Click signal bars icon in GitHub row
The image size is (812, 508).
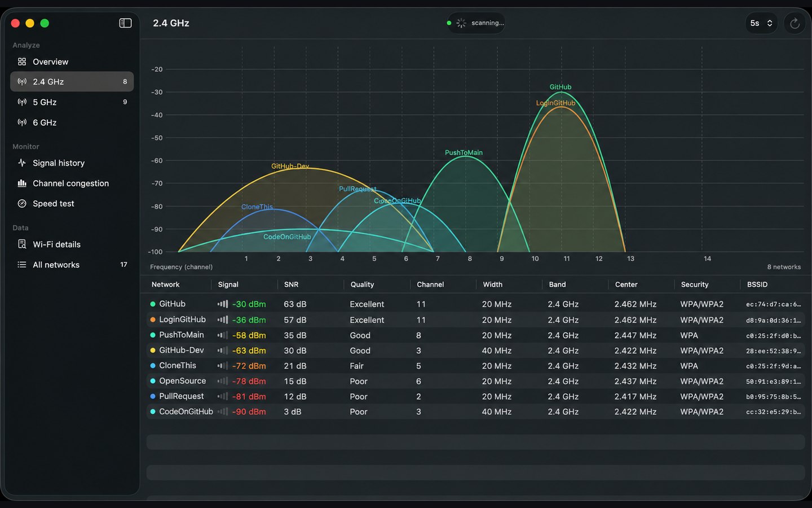(x=223, y=304)
